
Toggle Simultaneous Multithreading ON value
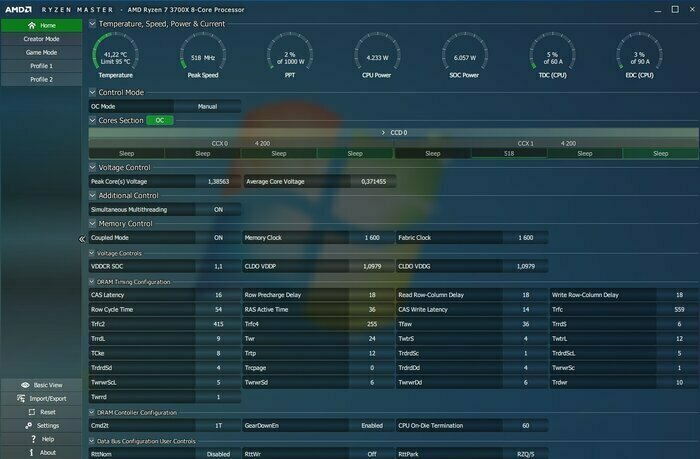click(x=218, y=209)
